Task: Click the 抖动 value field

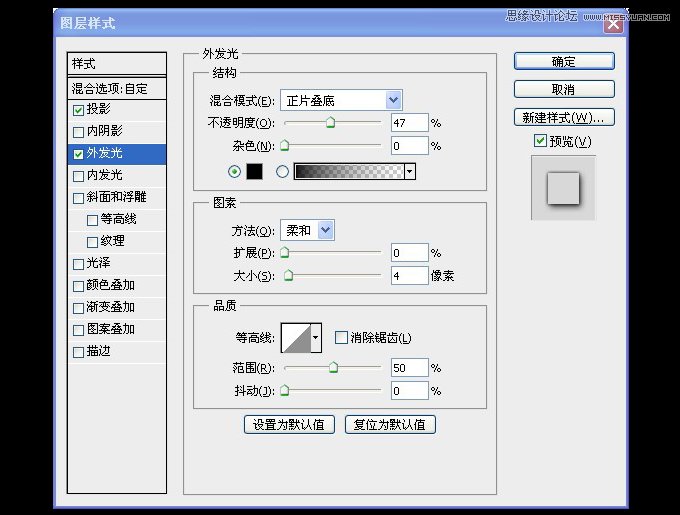Action: [409, 391]
